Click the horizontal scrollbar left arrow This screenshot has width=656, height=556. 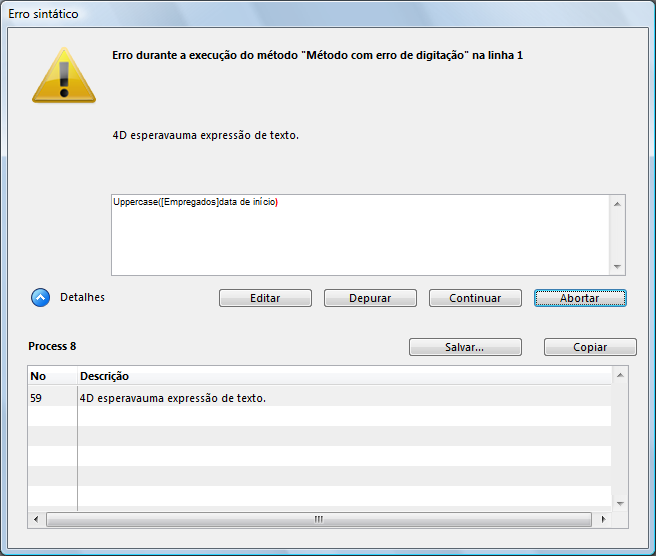click(36, 519)
